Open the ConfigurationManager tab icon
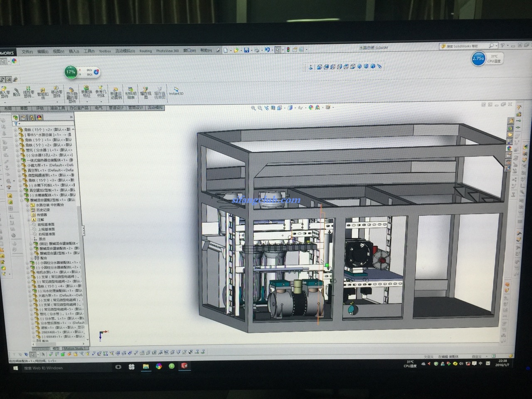Image resolution: width=532 pixels, height=399 pixels. point(31,118)
